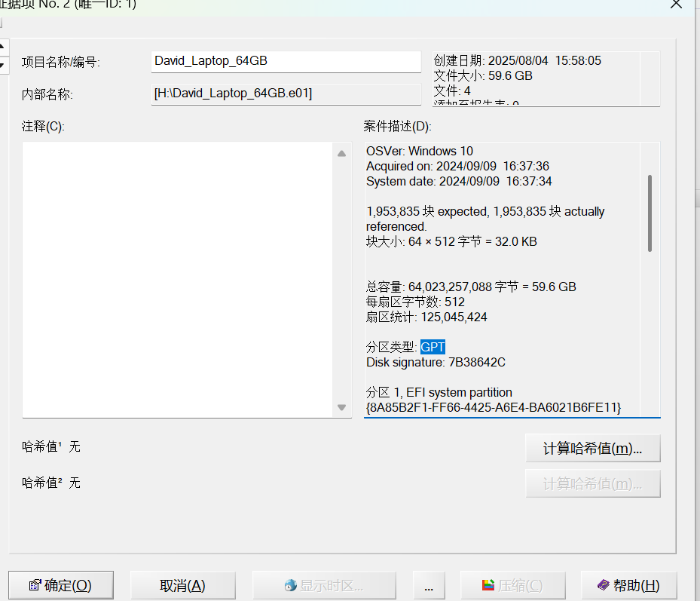Cancel the dialog with the 取消 button
700x601 pixels.
click(182, 585)
